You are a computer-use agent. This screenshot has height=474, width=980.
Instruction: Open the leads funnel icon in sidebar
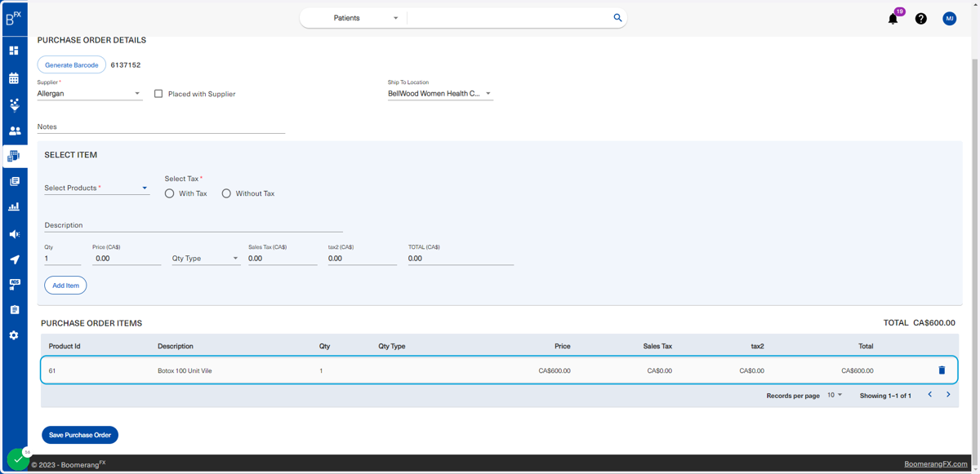click(14, 104)
